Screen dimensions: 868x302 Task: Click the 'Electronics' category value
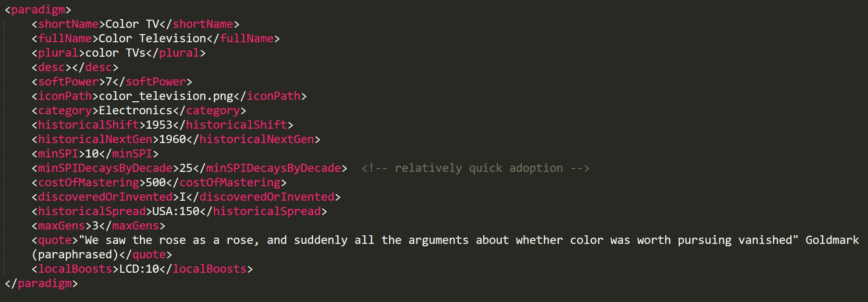tap(135, 110)
